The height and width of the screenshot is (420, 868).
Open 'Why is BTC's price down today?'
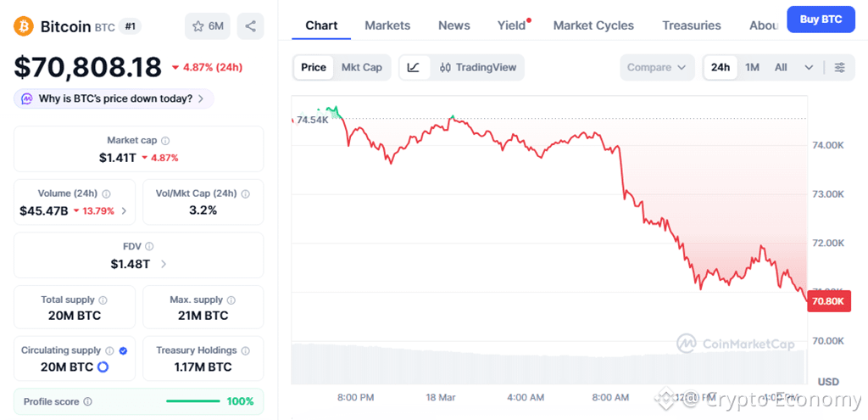coord(114,98)
